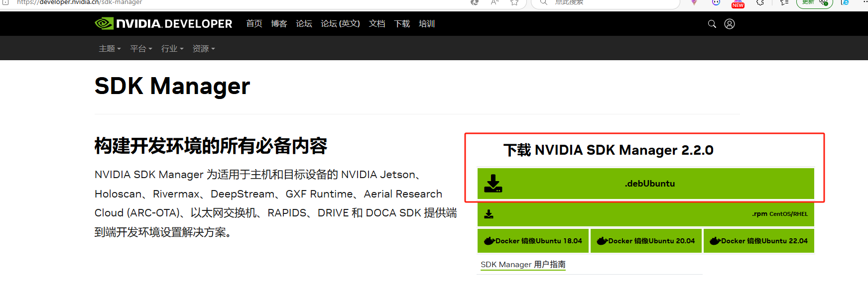Expand the 平台 dropdown menu
This screenshot has width=868, height=298.
pyautogui.click(x=141, y=48)
